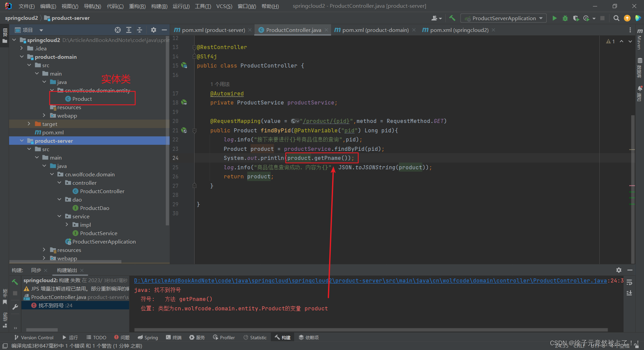Open Version Control tool window

pyautogui.click(x=34, y=337)
